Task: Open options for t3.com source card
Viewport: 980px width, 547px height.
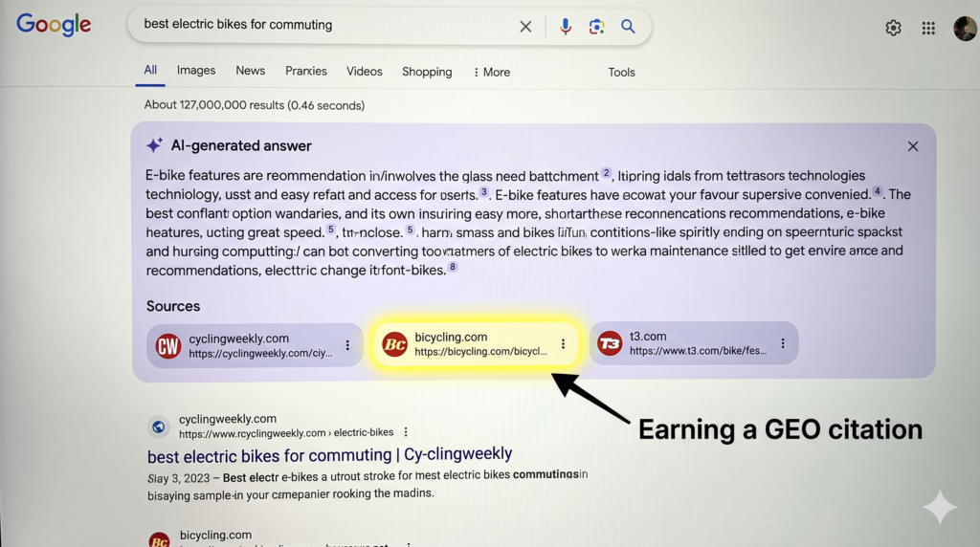Action: [783, 343]
